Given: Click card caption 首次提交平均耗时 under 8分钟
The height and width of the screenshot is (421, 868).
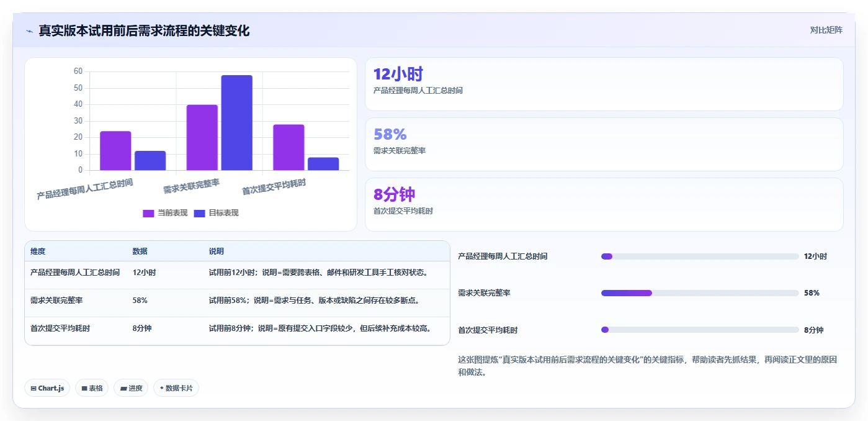Looking at the screenshot, I should coord(403,211).
